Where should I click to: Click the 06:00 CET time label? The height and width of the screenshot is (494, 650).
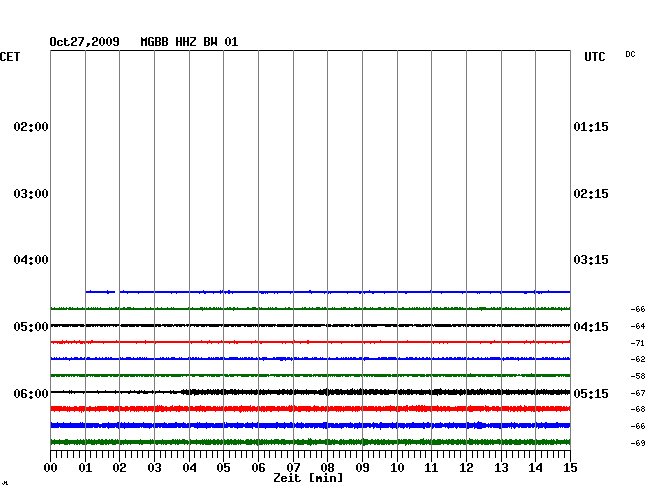(31, 393)
